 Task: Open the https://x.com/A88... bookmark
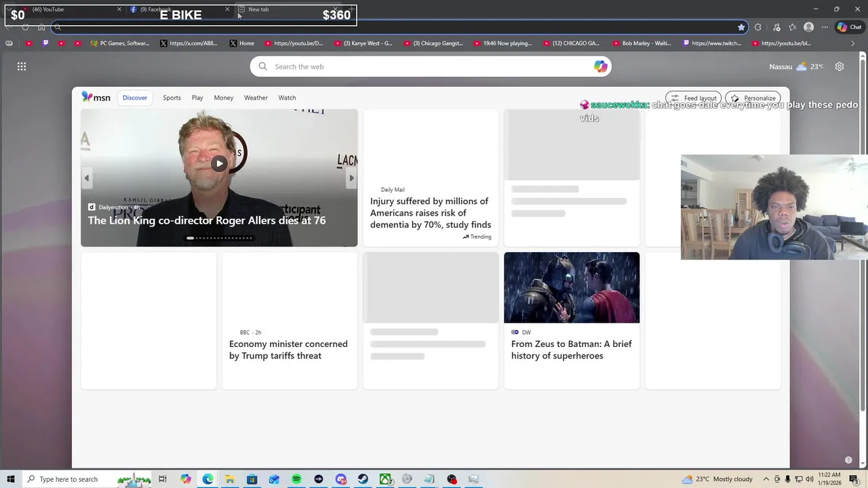(x=189, y=43)
